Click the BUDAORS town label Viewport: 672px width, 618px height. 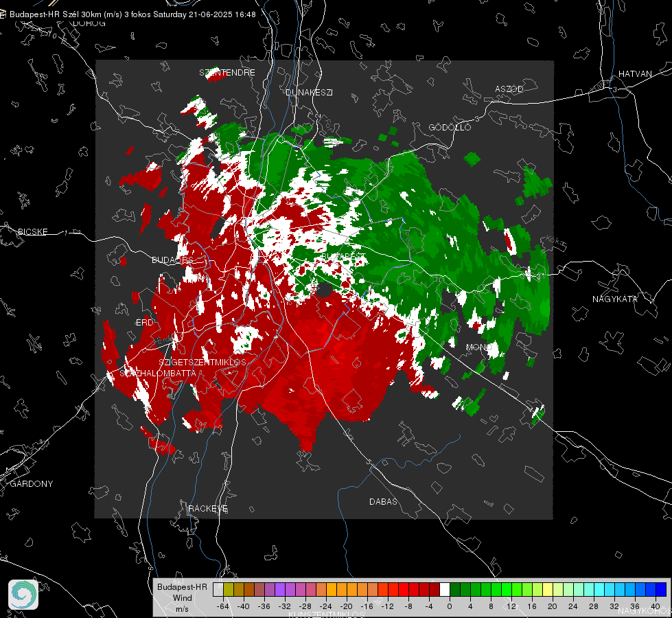coord(173,260)
